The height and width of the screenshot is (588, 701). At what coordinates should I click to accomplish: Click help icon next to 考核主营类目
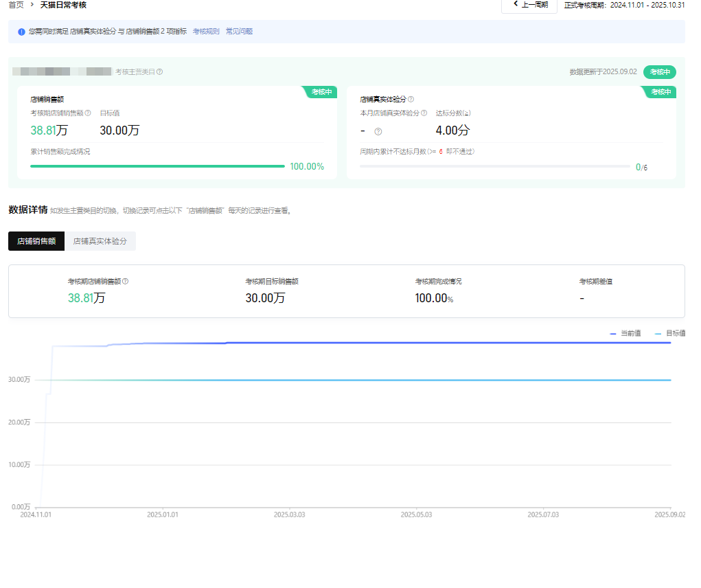click(x=160, y=72)
